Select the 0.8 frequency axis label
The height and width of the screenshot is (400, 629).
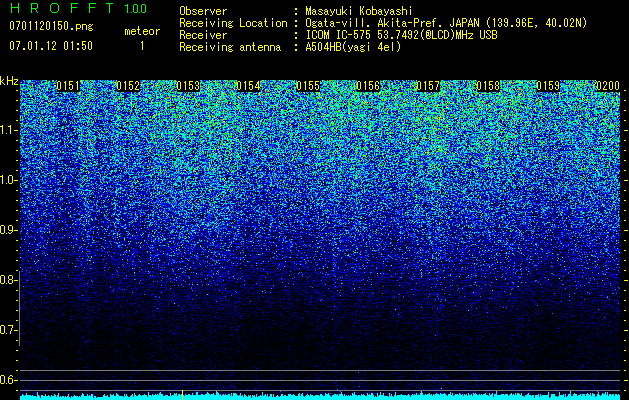[9, 280]
